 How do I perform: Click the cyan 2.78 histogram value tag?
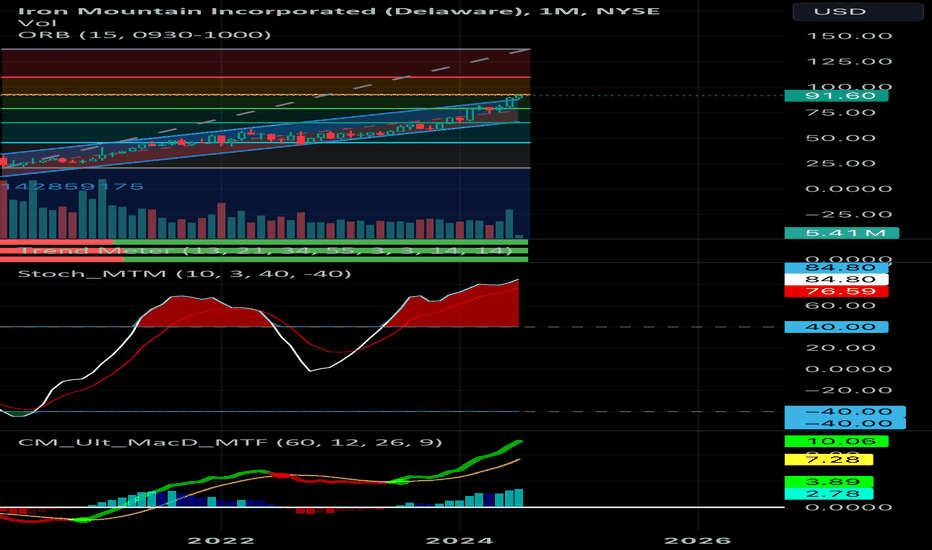click(829, 494)
